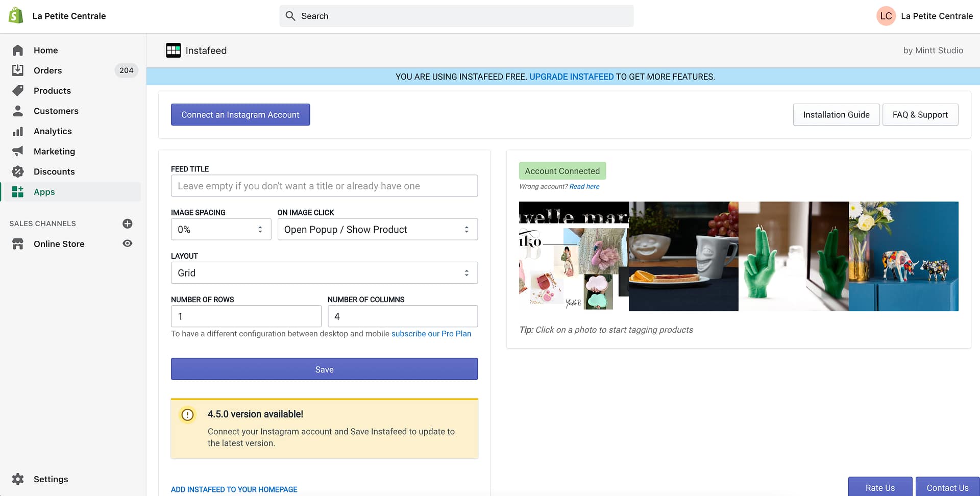Follow the Upgrade Instafeed link
This screenshot has height=496, width=980.
[x=571, y=77]
